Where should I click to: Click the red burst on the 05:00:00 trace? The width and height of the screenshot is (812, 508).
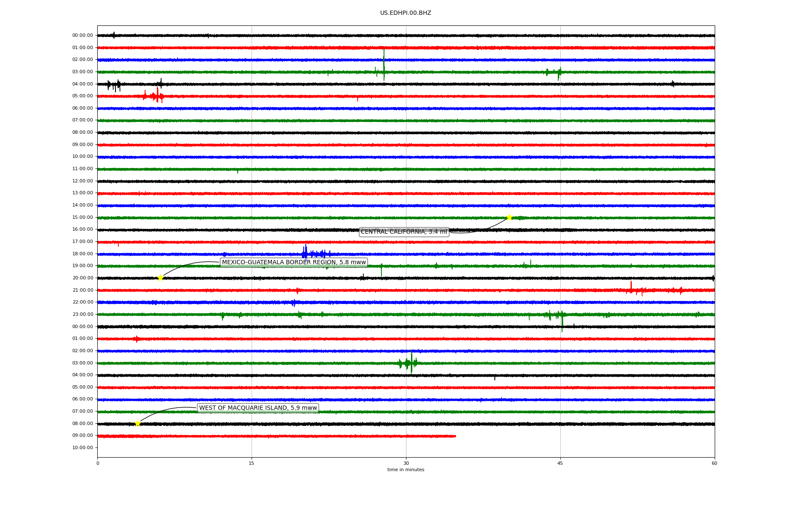pos(157,96)
